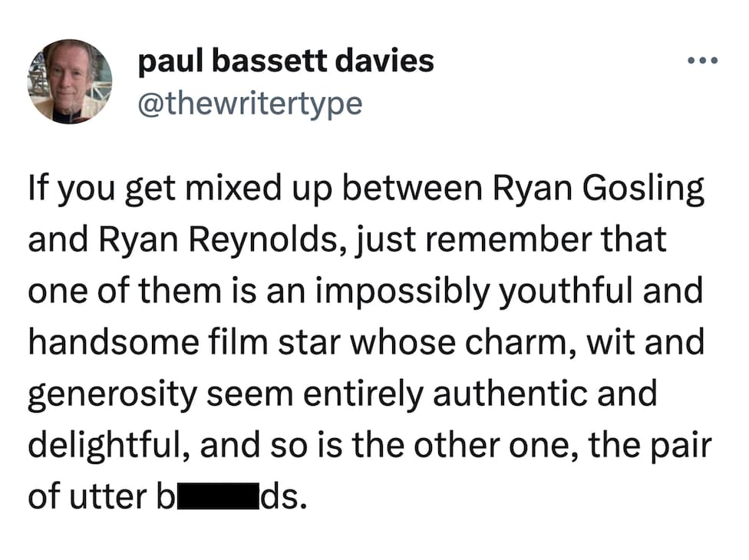
Task: Click the @thewritertype handle
Action: [x=249, y=103]
